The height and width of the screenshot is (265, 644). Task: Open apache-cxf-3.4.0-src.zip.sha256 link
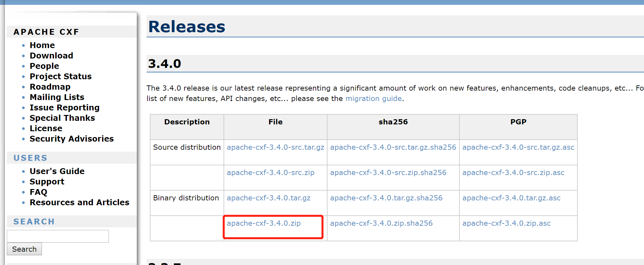(x=388, y=172)
